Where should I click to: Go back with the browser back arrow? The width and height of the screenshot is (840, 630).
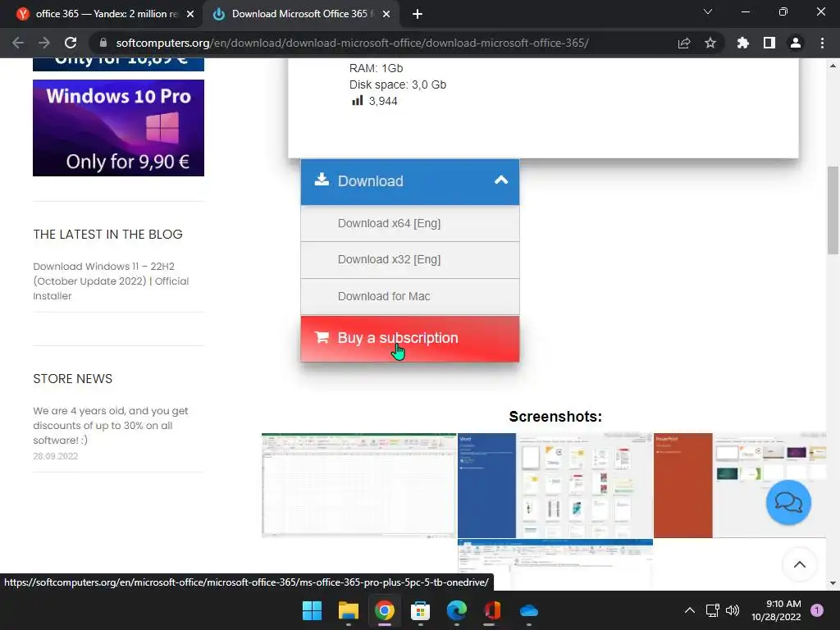pos(18,43)
